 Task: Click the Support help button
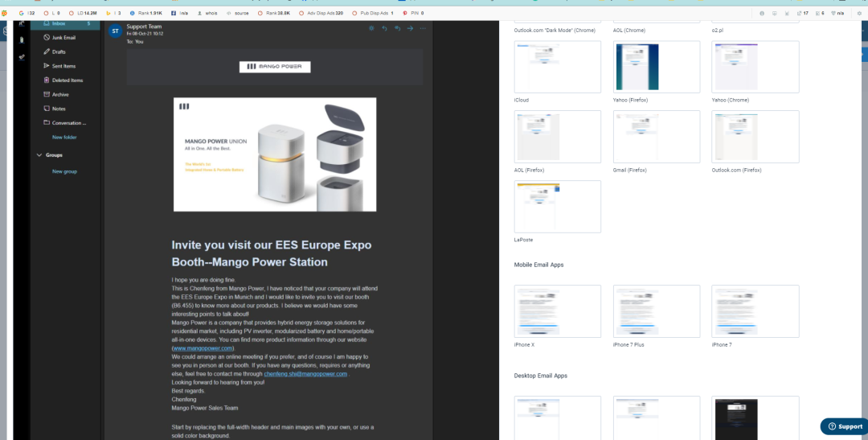[x=844, y=426]
